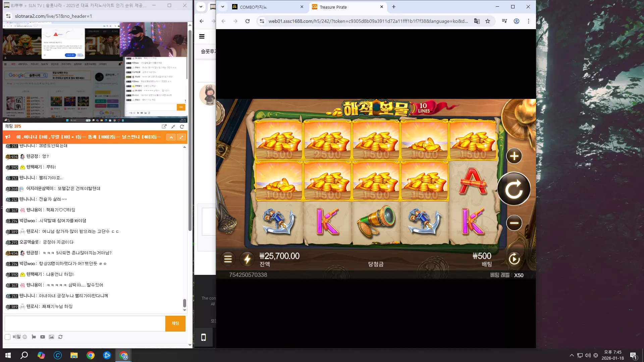Open media controls in the Treasure Pirate toolbar

click(504, 21)
